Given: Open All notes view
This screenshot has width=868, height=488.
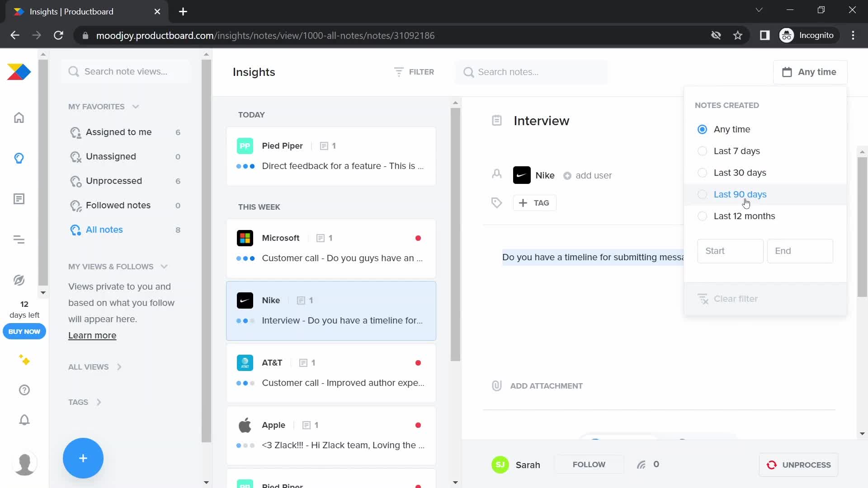Looking at the screenshot, I should pos(125,230).
